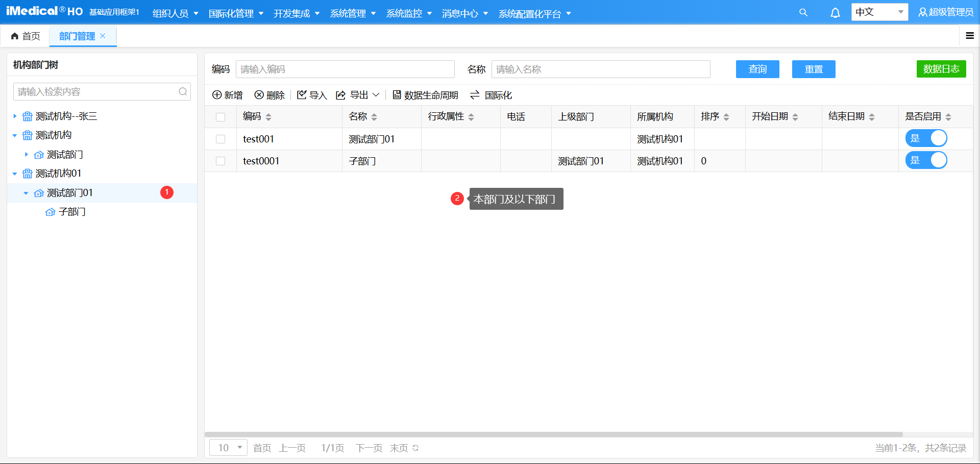Click the 数据日志 button
Viewport: 980px width, 464px height.
coord(941,69)
